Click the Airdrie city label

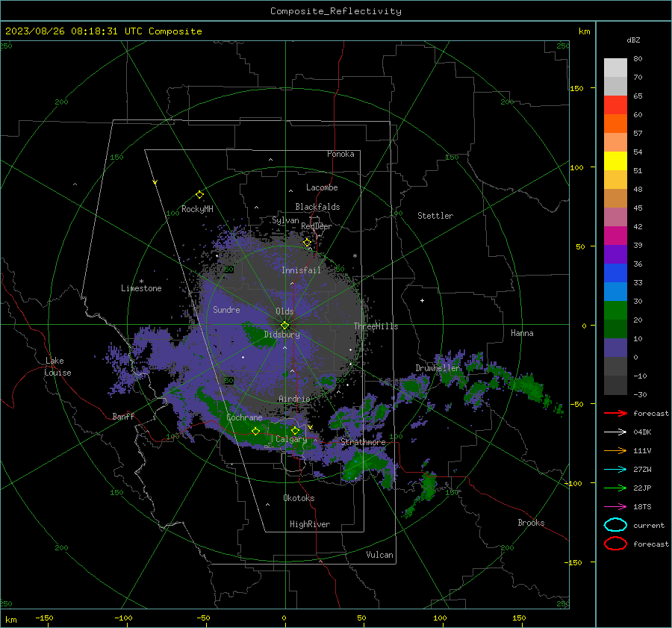294,399
